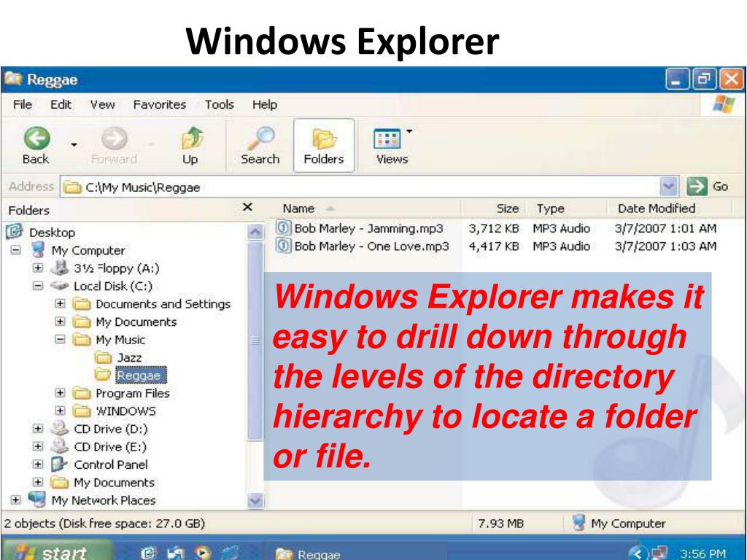Viewport: 747px width, 560px height.
Task: Click folder tree scrollbar up arrow
Action: click(255, 232)
